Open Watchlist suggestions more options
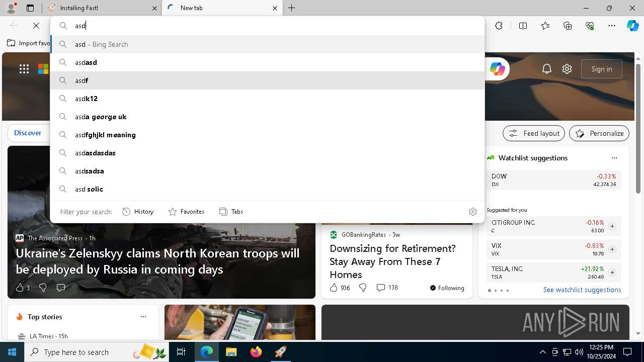Image resolution: width=644 pixels, height=362 pixels. [x=614, y=158]
